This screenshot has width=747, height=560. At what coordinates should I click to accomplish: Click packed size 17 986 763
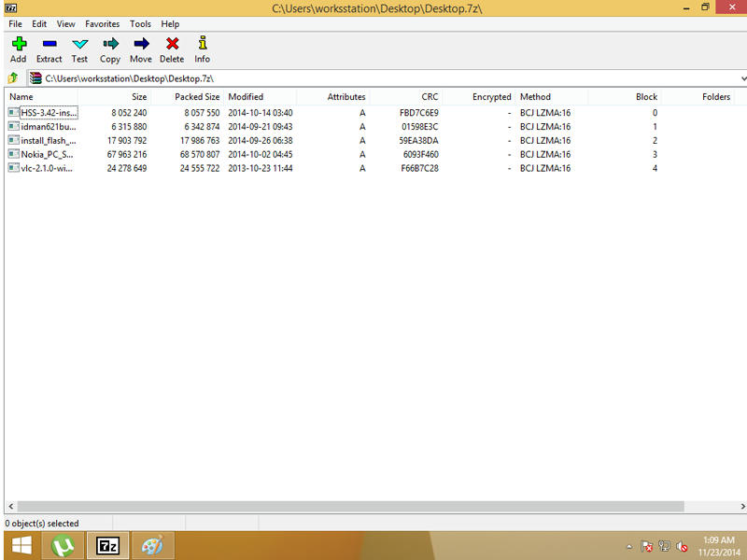pyautogui.click(x=200, y=141)
